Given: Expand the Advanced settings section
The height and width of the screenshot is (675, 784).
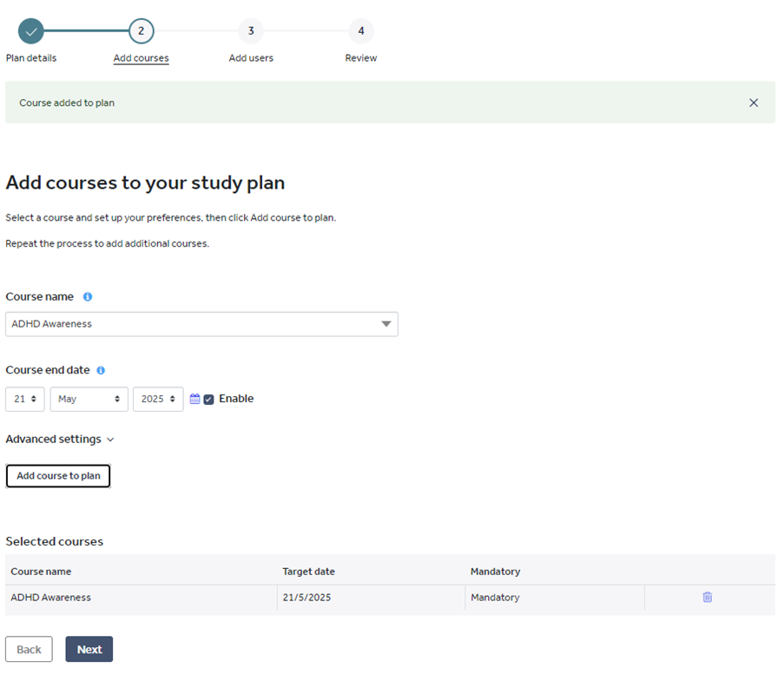Looking at the screenshot, I should [60, 439].
